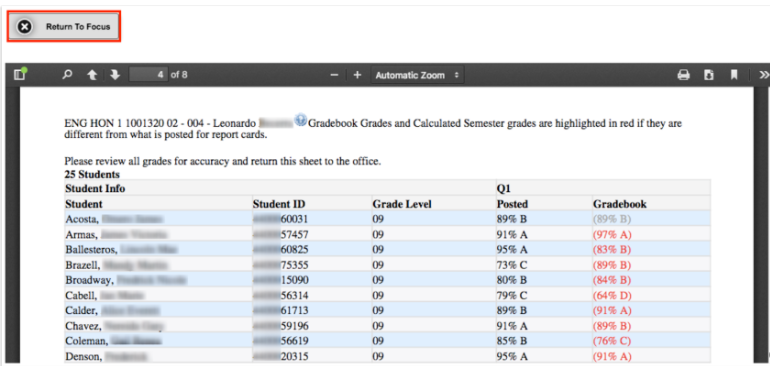Go to previous page arrow
The image size is (770, 366).
pyautogui.click(x=92, y=75)
